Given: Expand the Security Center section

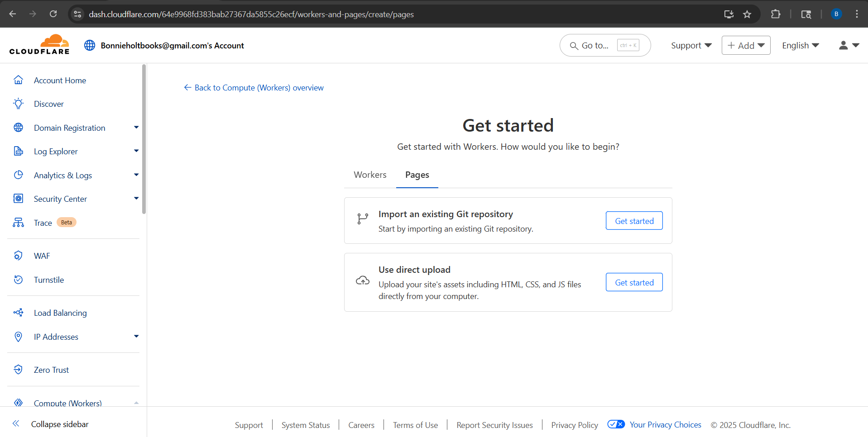Looking at the screenshot, I should pos(136,199).
